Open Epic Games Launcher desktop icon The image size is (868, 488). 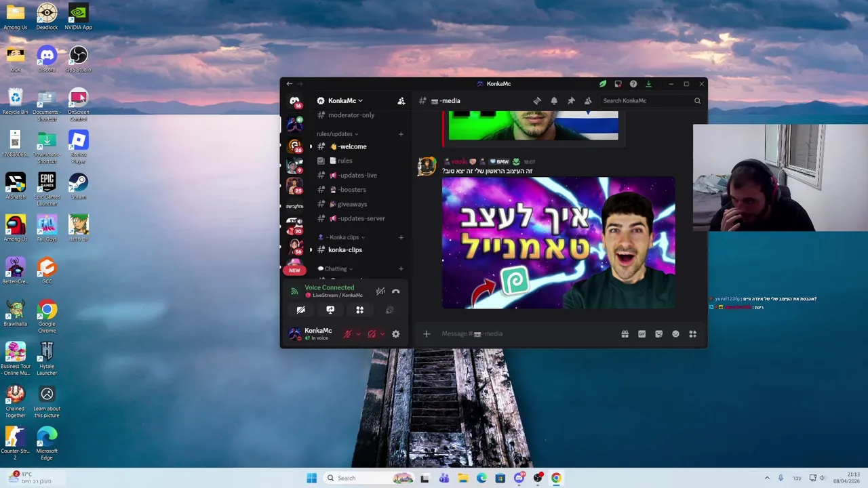[x=47, y=189]
